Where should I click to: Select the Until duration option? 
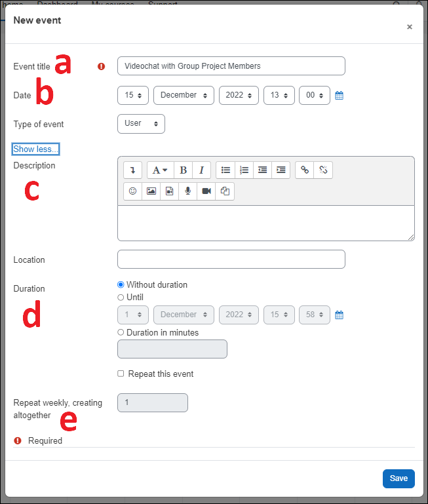coord(121,298)
